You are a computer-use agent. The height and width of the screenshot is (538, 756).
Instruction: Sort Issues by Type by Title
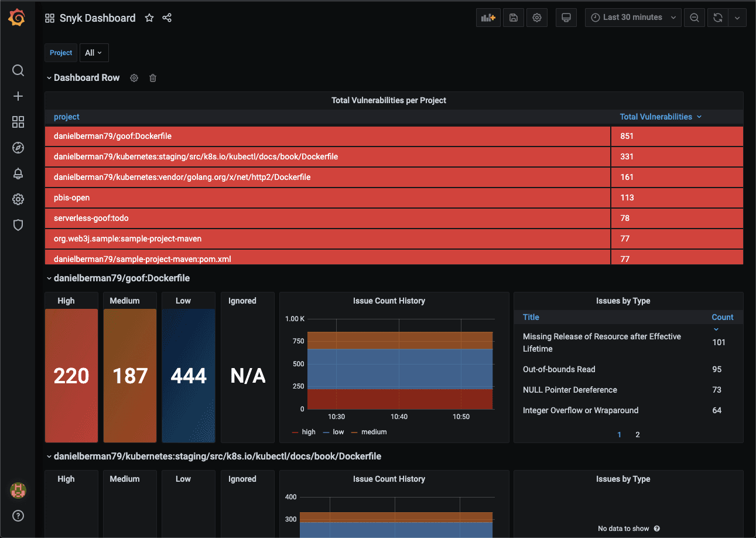pos(531,317)
